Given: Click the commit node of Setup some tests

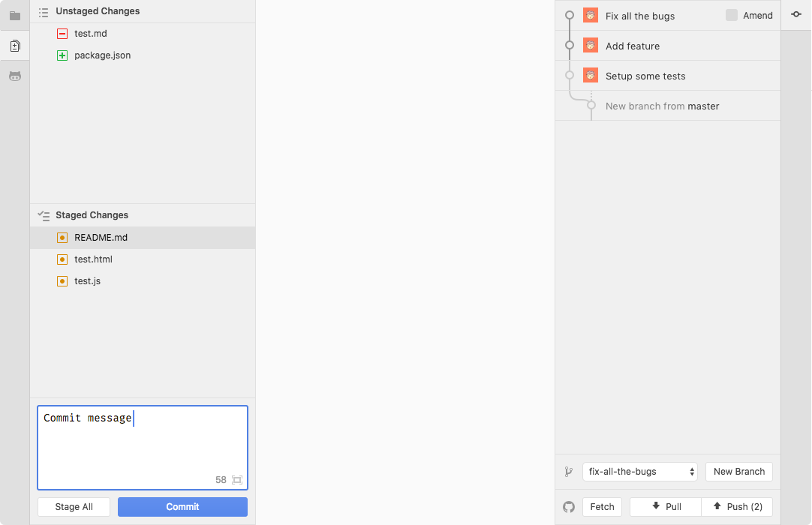Looking at the screenshot, I should [x=570, y=75].
